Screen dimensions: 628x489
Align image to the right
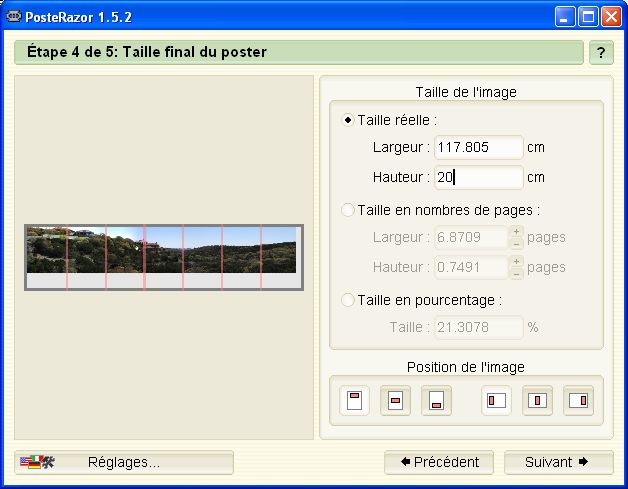(578, 400)
